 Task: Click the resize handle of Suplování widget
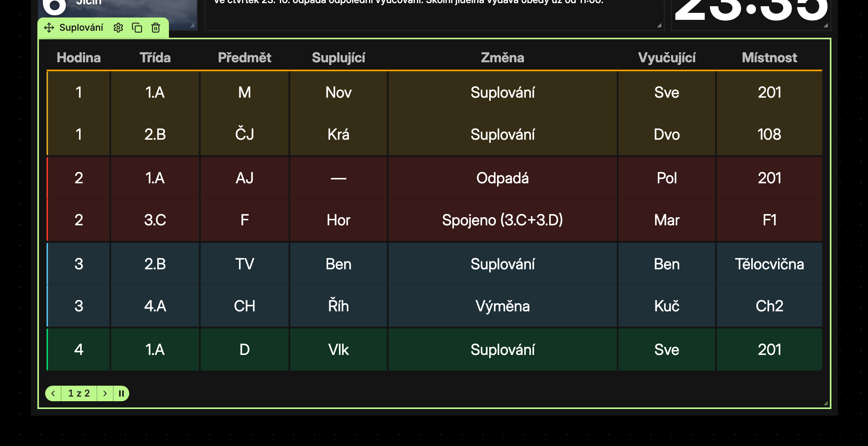tap(826, 403)
